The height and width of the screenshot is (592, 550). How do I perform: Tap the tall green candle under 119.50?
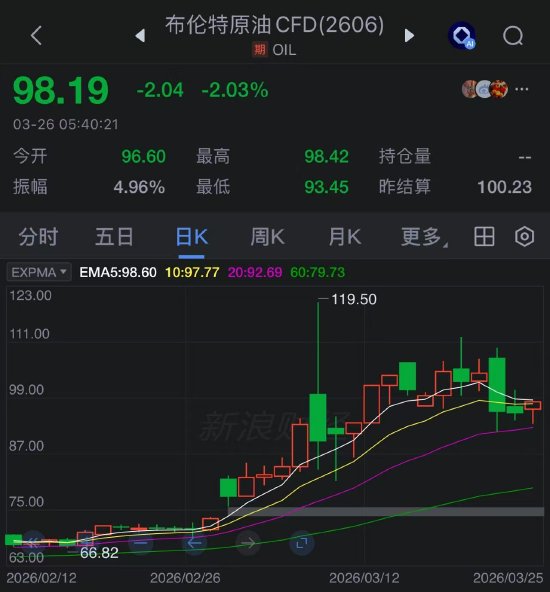pyautogui.click(x=318, y=417)
